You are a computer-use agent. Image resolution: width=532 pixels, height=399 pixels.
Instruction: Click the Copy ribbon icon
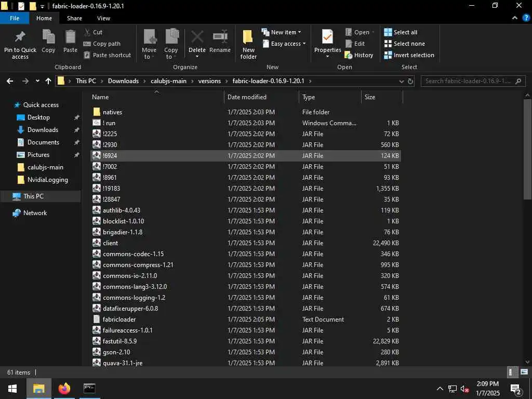click(x=48, y=37)
